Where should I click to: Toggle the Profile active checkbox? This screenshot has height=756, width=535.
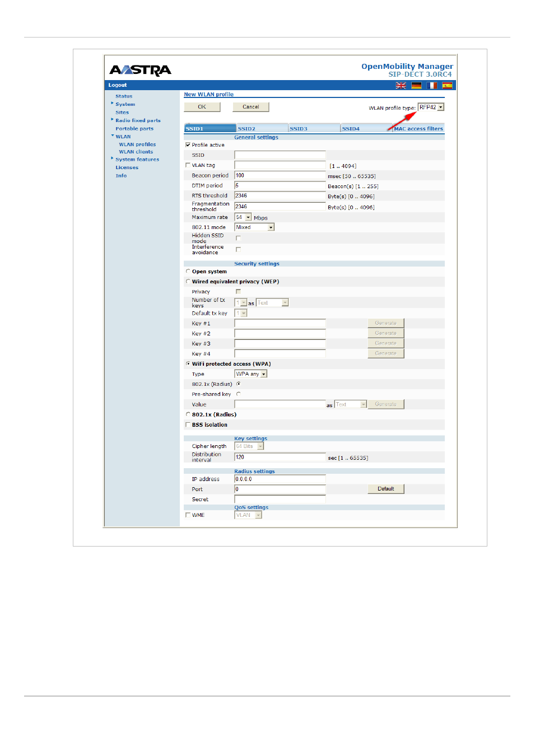pos(188,145)
